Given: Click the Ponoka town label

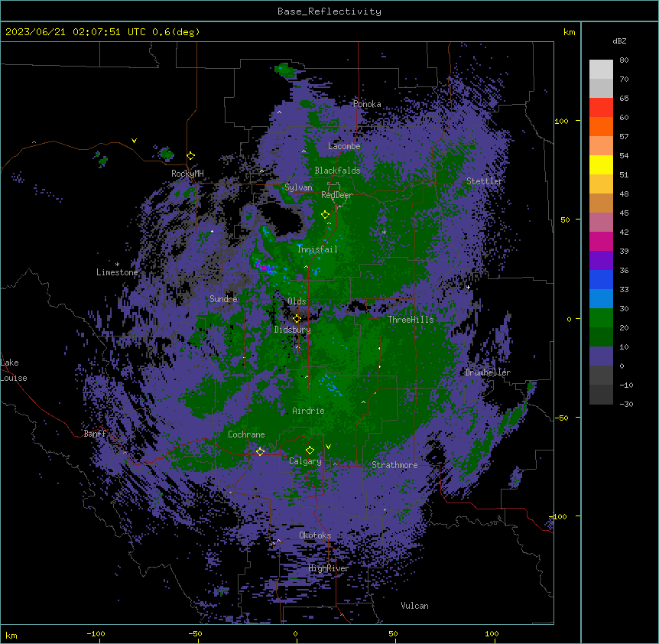Looking at the screenshot, I should coord(367,104).
